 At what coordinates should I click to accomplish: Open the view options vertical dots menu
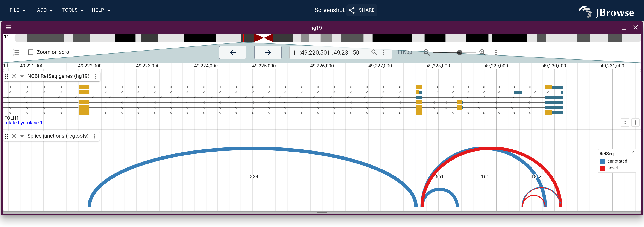(x=496, y=52)
